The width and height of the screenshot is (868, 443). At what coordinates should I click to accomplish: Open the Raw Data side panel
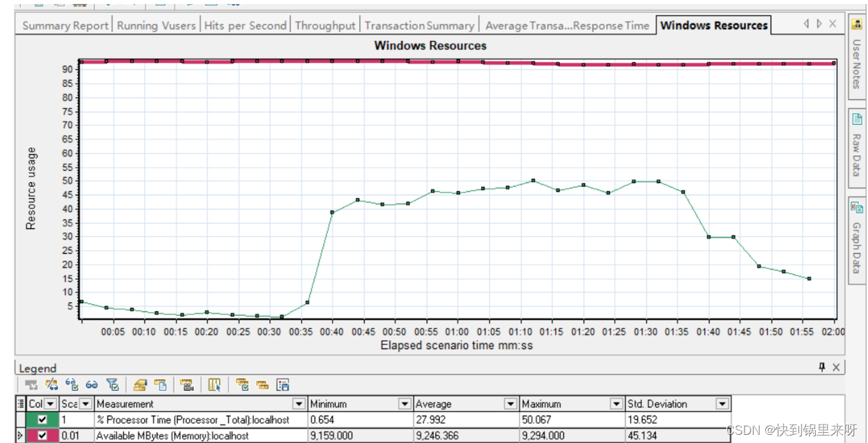tap(856, 147)
